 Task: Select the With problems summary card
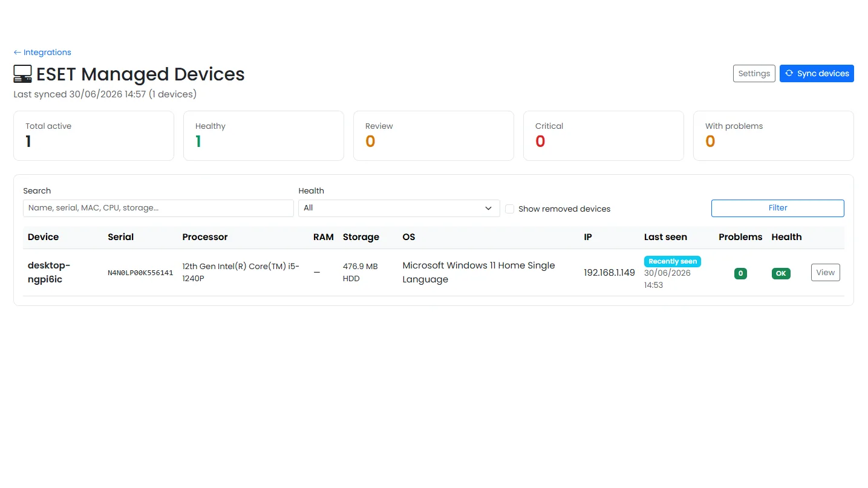point(774,135)
